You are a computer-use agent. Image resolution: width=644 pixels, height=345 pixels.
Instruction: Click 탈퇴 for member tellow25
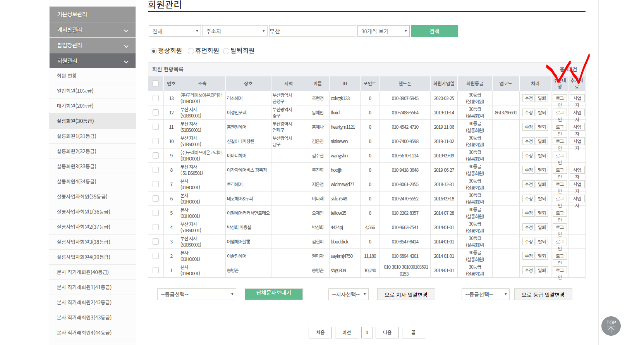coord(542,213)
